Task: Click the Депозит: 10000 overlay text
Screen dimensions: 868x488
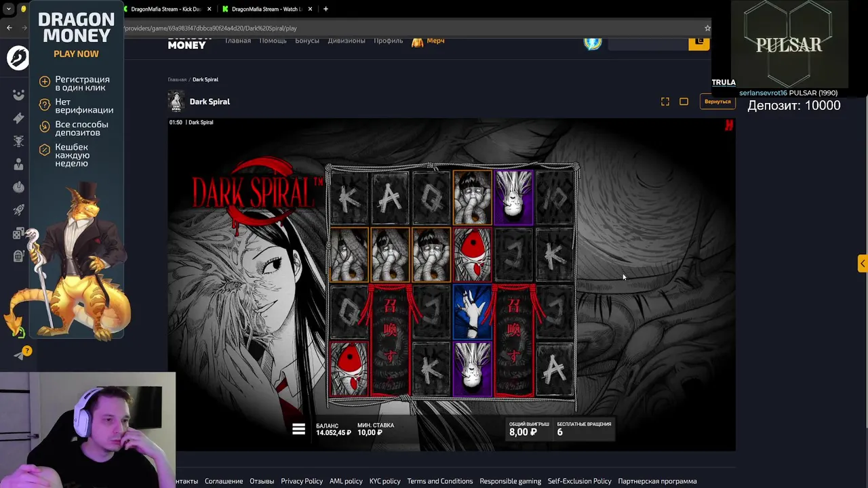Action: 794,106
